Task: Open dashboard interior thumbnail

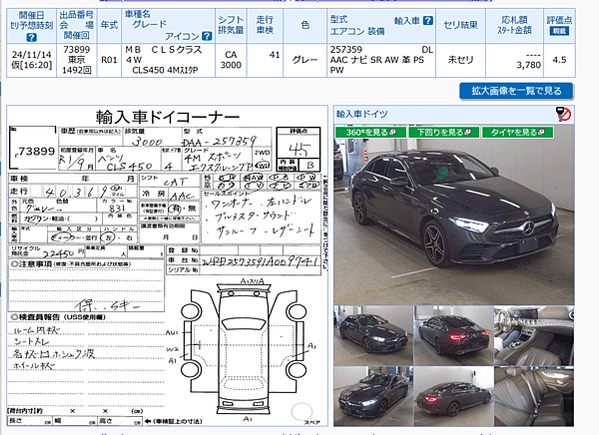Action: point(534,336)
